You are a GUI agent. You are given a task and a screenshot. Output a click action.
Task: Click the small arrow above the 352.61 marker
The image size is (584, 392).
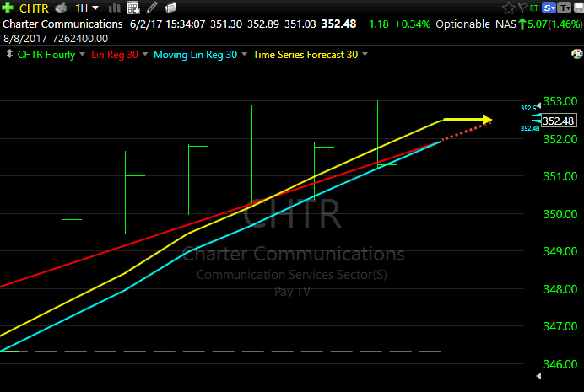tap(538, 105)
